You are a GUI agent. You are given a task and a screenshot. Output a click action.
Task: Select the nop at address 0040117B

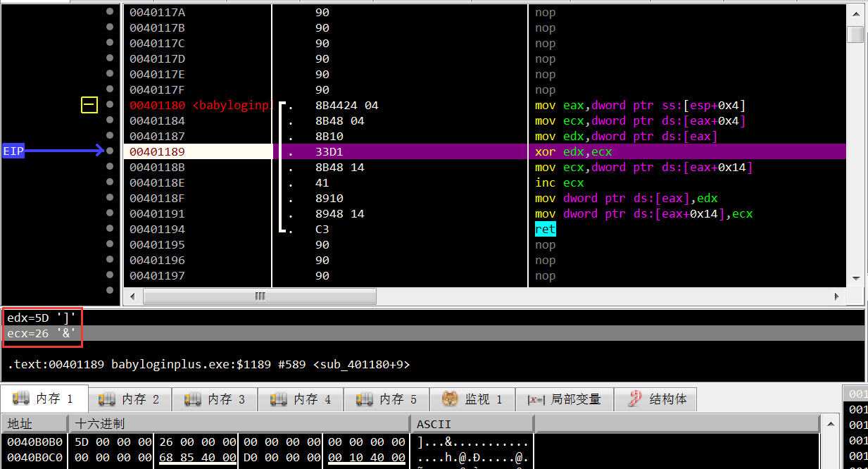(x=545, y=27)
